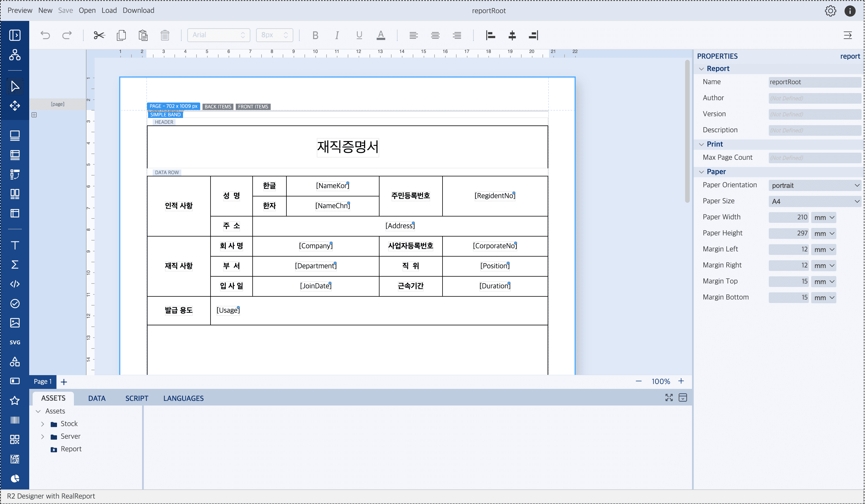
Task: Add a new page with plus
Action: coord(64,382)
